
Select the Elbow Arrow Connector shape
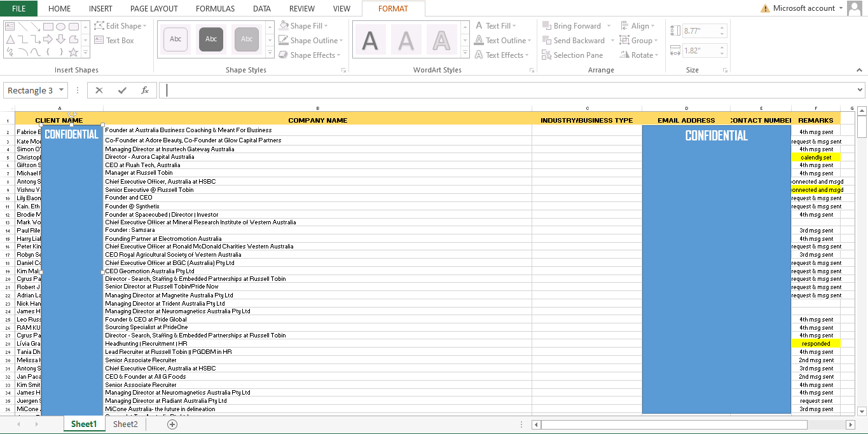coord(36,39)
